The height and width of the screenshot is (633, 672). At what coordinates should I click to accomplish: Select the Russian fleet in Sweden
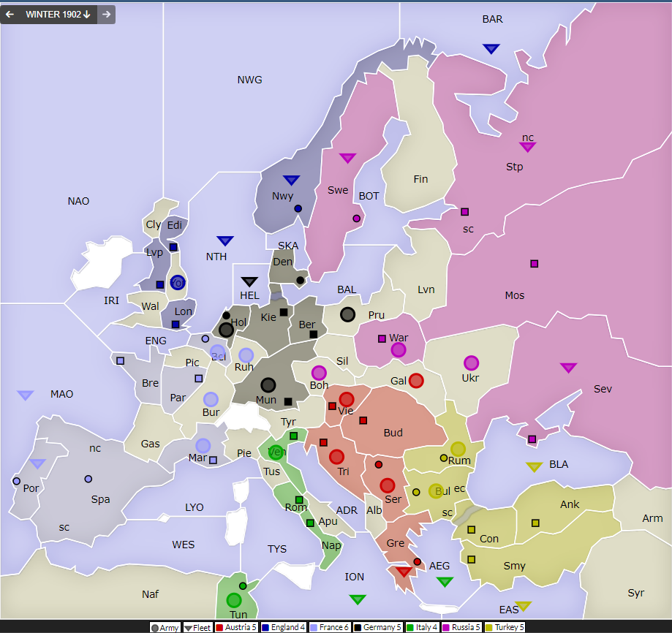click(x=347, y=158)
